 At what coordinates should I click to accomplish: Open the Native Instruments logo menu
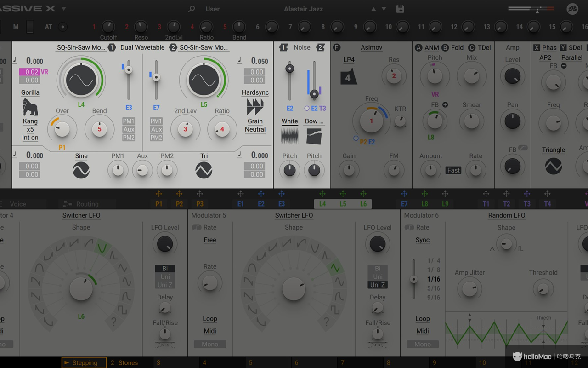pos(572,9)
